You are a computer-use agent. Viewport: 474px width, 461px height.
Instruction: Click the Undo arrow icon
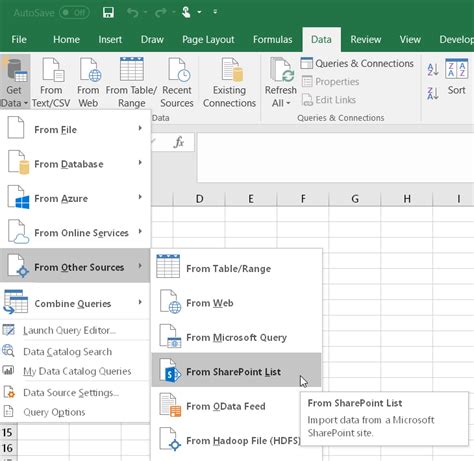(133, 13)
